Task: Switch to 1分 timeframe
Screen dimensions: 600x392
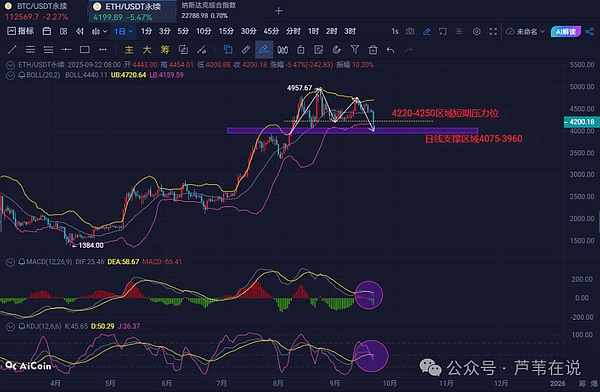Action: click(146, 31)
